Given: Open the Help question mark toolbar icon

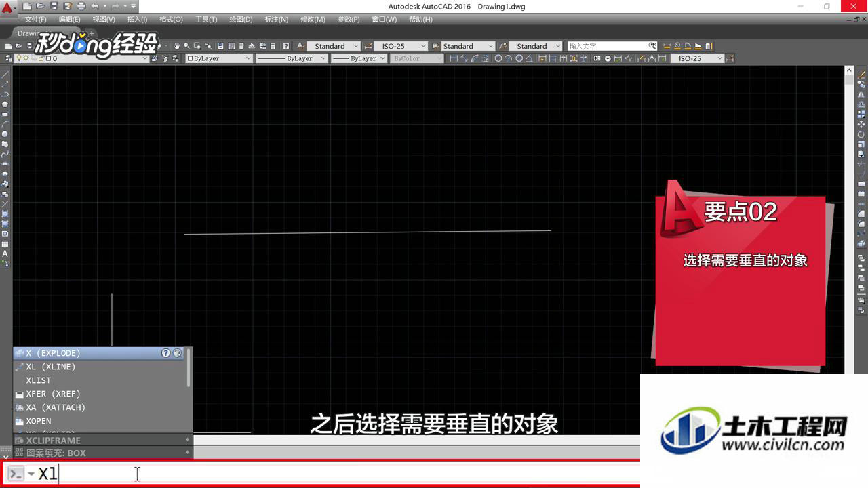Looking at the screenshot, I should pyautogui.click(x=286, y=46).
